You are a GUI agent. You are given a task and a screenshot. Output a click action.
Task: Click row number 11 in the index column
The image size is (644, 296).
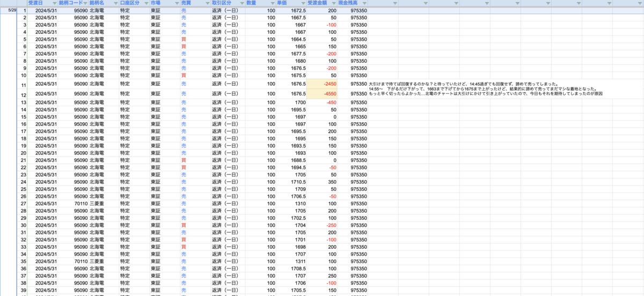(x=23, y=85)
